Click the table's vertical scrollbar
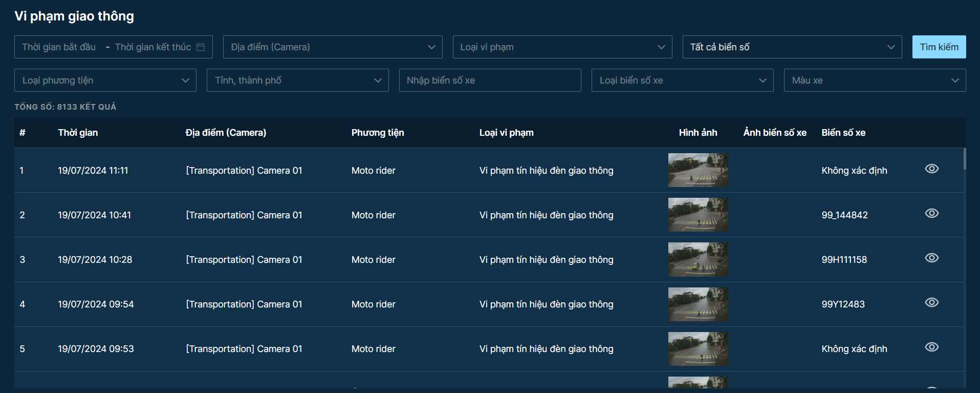Image resolution: width=980 pixels, height=393 pixels. coord(965,159)
